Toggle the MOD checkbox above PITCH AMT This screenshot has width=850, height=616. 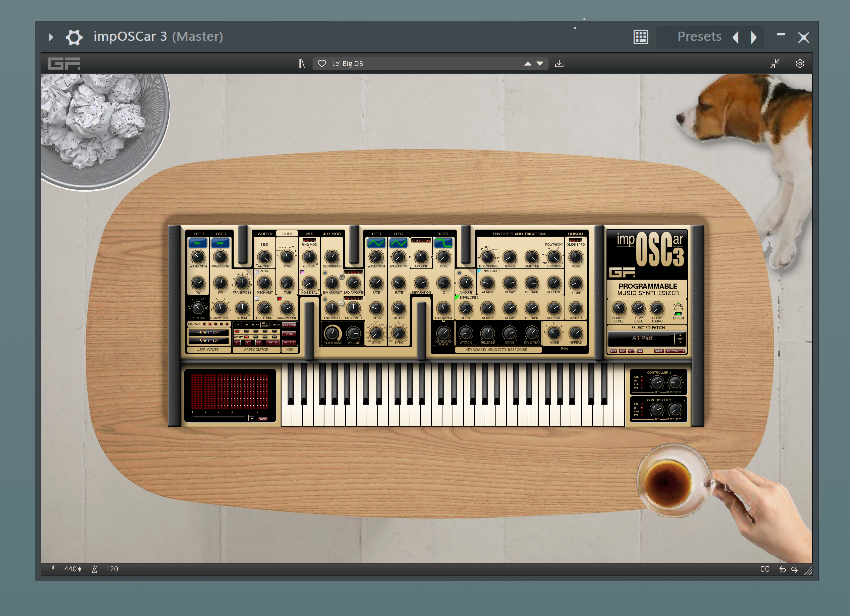(257, 272)
